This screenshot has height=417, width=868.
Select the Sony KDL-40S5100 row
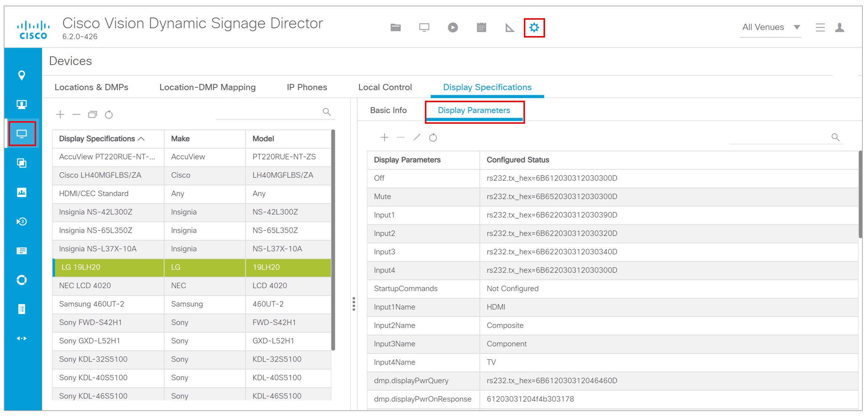pyautogui.click(x=192, y=378)
